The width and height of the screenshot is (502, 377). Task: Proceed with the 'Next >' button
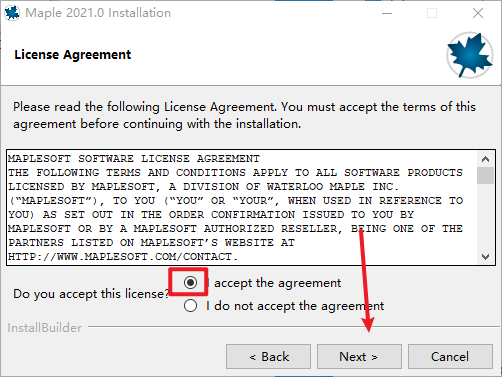pos(359,357)
